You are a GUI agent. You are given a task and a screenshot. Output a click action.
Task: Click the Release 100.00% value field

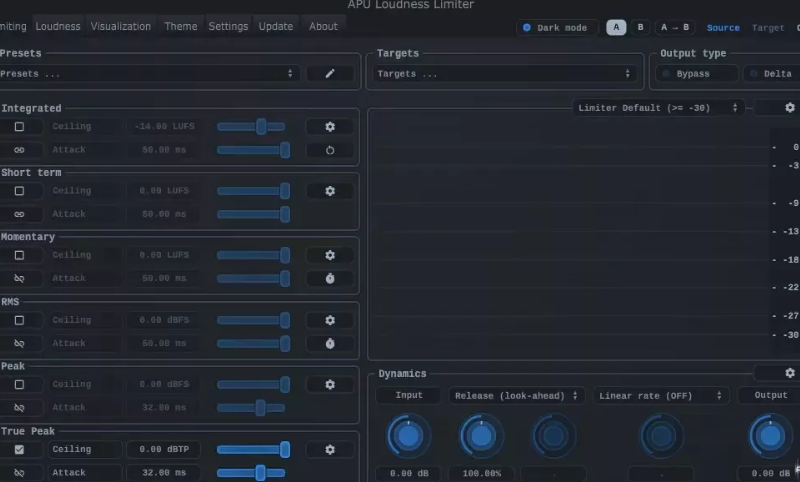pyautogui.click(x=481, y=474)
